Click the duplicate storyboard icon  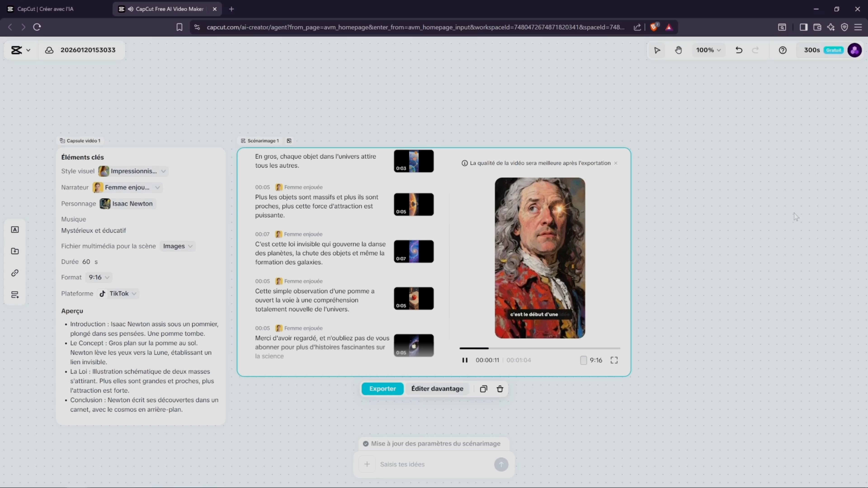(x=483, y=389)
